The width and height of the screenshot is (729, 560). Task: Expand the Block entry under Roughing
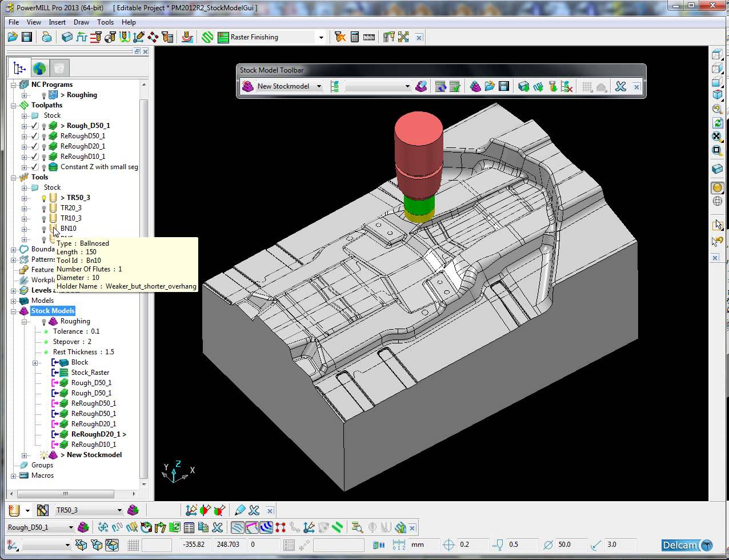coord(35,362)
